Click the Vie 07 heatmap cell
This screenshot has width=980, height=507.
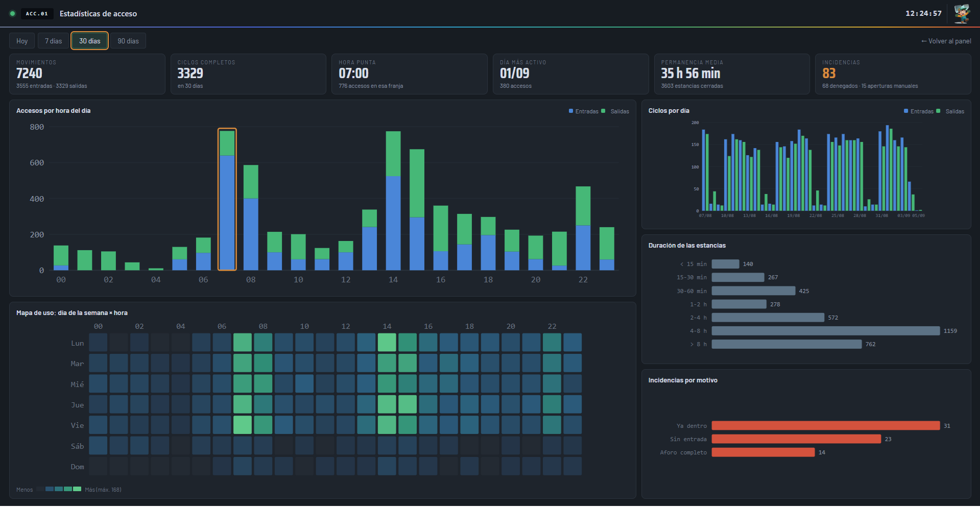tap(243, 425)
